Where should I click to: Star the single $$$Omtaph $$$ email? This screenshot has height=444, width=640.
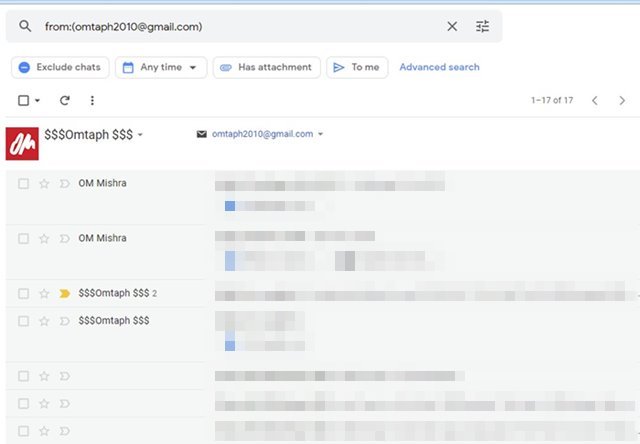44,321
